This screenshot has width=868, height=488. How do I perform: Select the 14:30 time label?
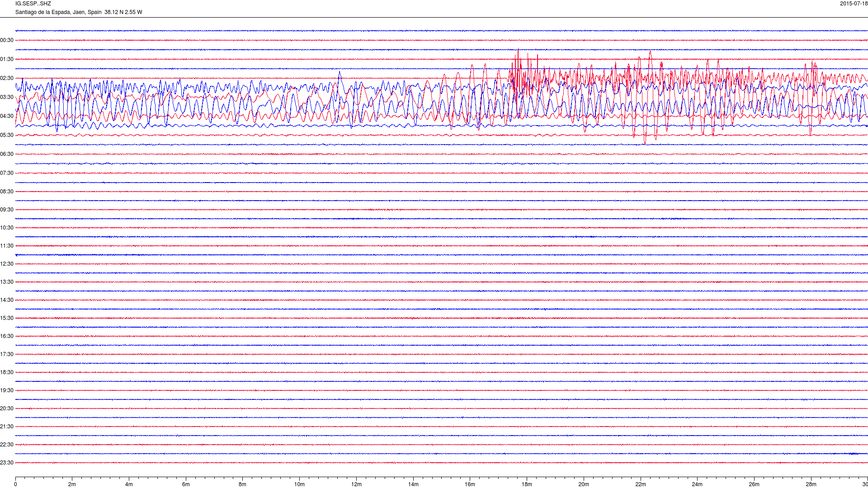(7, 300)
